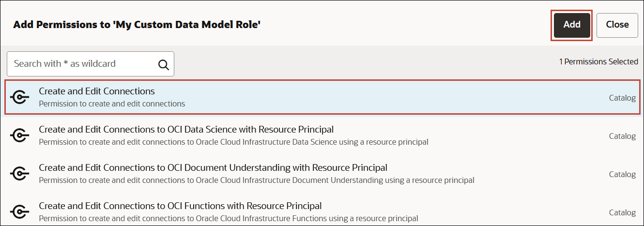Click the Document Understanding permission description text
The width and height of the screenshot is (644, 226).
[256, 180]
